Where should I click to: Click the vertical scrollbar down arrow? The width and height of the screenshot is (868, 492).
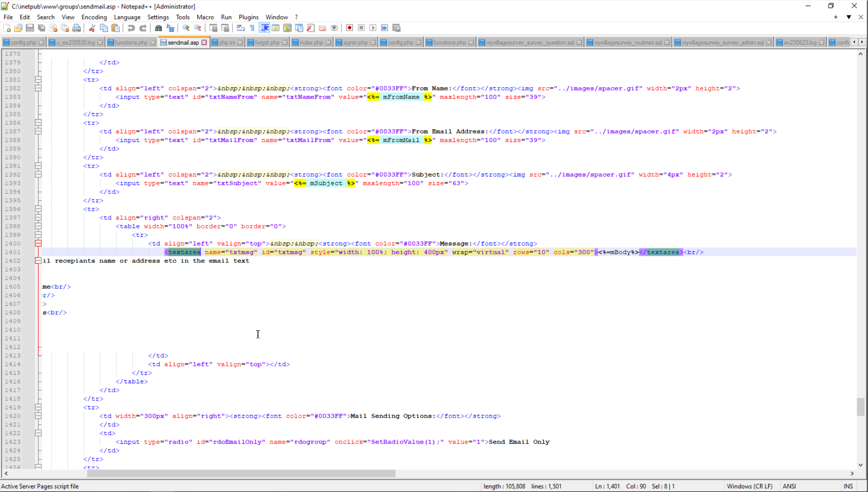tap(860, 465)
